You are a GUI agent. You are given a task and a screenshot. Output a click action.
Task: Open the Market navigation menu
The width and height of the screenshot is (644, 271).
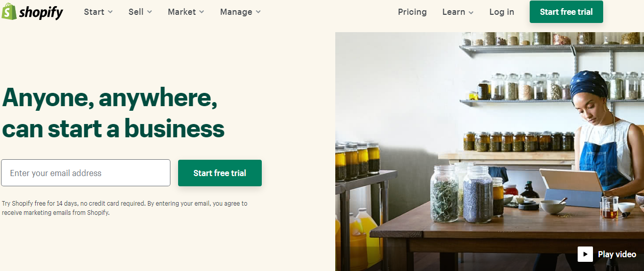pyautogui.click(x=181, y=12)
